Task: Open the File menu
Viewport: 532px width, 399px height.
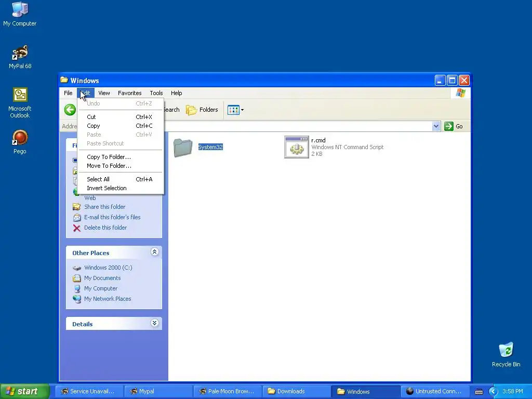Action: pos(68,93)
